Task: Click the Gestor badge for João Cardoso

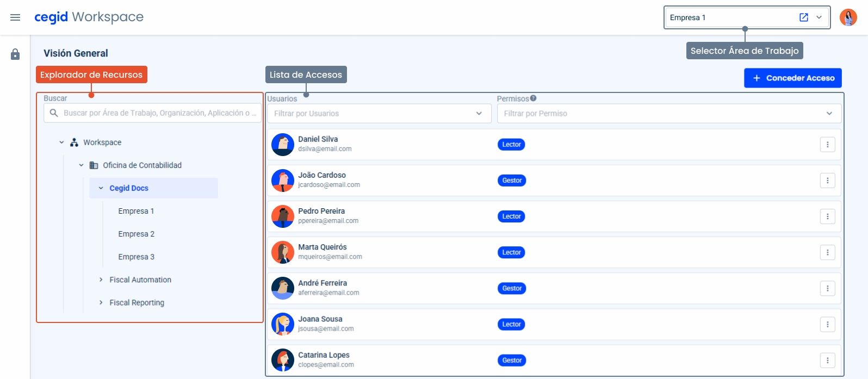Action: (512, 181)
